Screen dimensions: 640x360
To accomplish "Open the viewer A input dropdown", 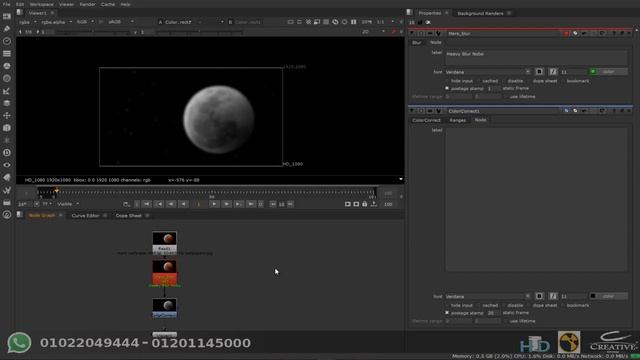I will [191, 22].
